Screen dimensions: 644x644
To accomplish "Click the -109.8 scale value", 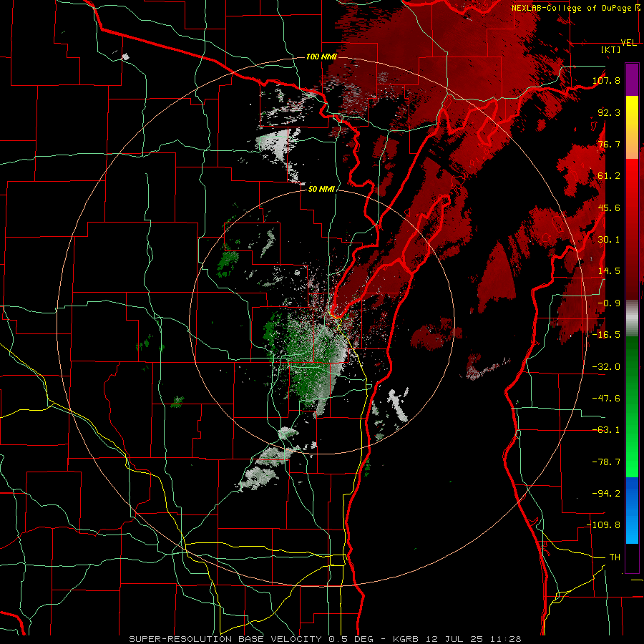I will 603,525.
